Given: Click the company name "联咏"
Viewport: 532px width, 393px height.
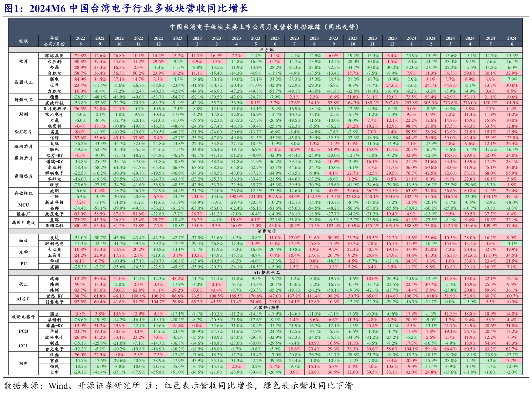Looking at the screenshot, I should 55,149.
